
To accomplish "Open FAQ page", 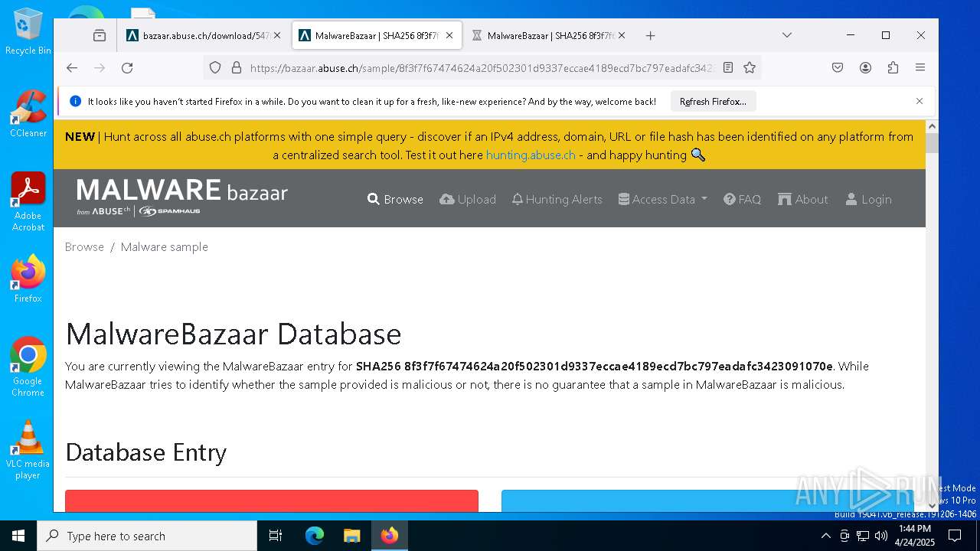I will tap(742, 199).
